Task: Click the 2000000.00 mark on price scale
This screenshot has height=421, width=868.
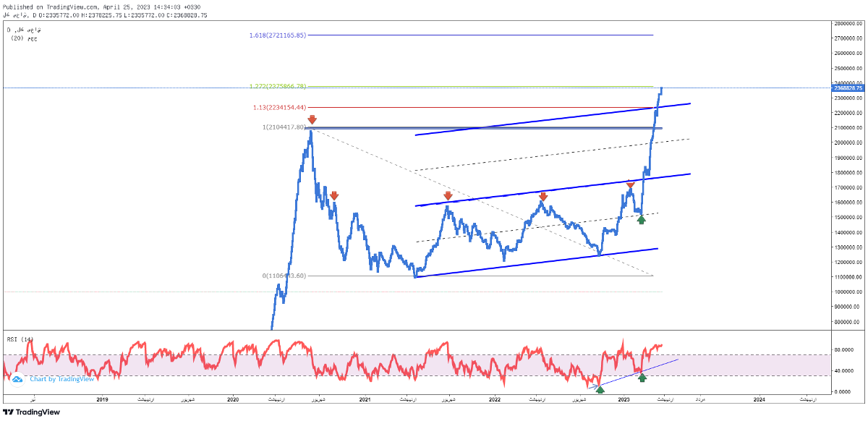Action: click(x=846, y=143)
